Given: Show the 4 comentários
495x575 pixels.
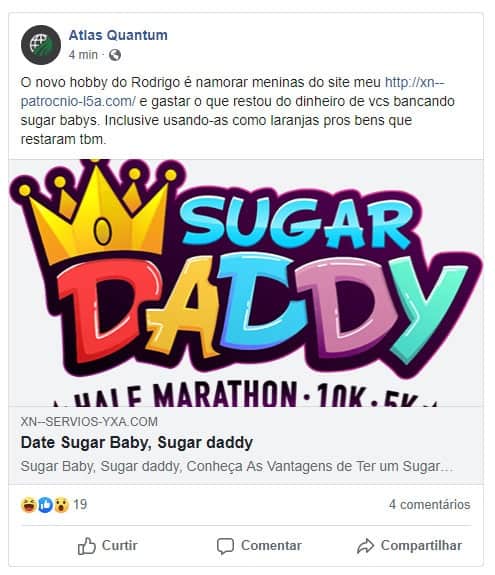Looking at the screenshot, I should pyautogui.click(x=429, y=505).
